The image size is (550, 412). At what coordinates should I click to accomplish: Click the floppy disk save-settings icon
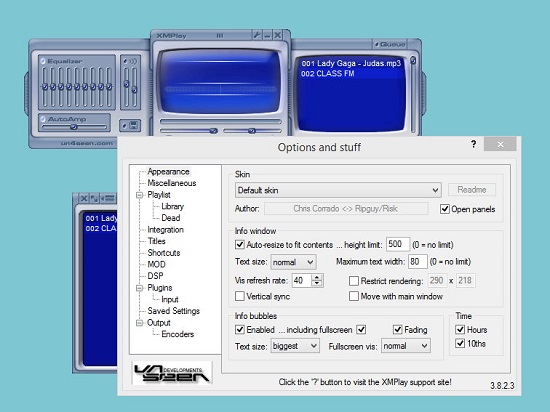coord(133,125)
